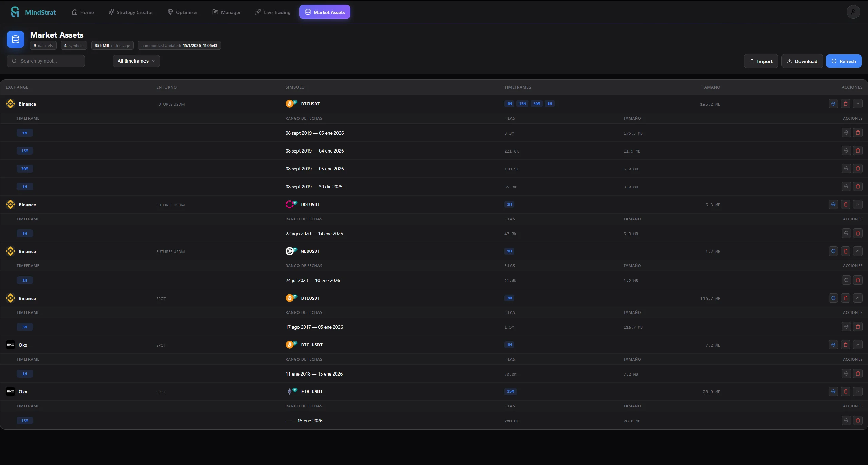Viewport: 868px width, 465px height.
Task: Click the Market Assets database icon
Action: [x=15, y=39]
